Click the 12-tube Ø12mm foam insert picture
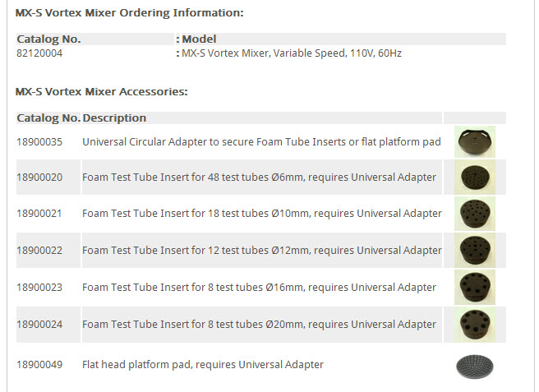 (475, 251)
